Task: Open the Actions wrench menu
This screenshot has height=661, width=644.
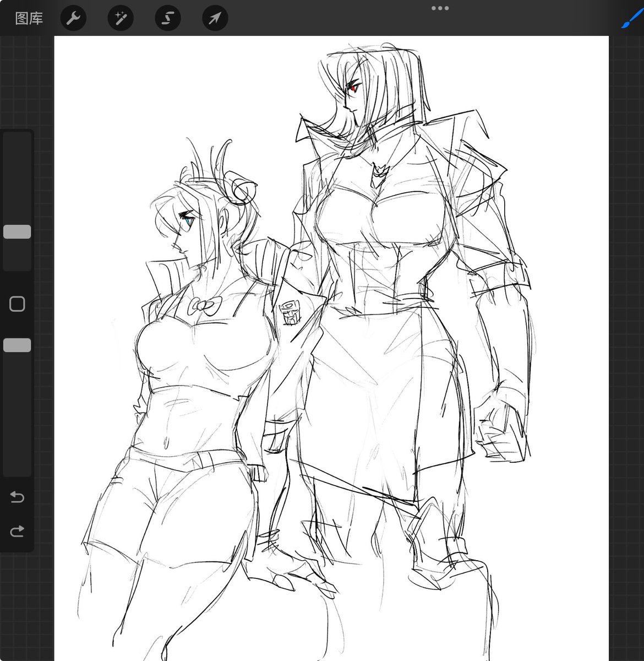Action: pos(73,18)
